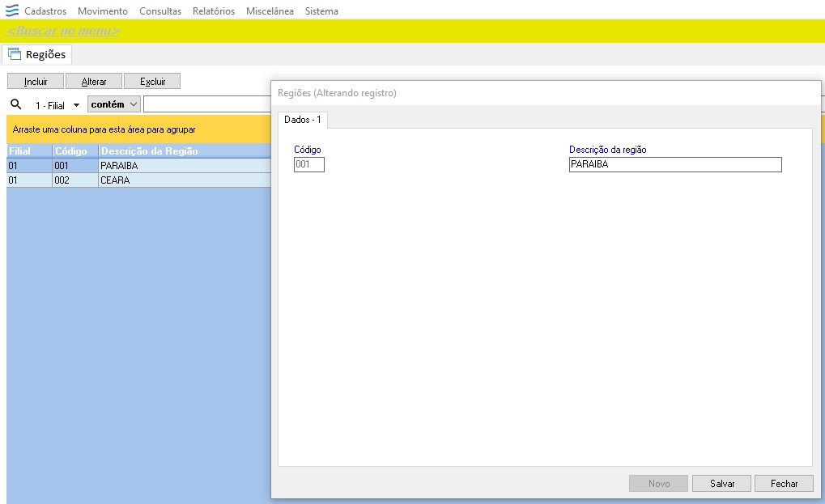Sort by the Código column header
The image size is (825, 504).
pos(74,150)
